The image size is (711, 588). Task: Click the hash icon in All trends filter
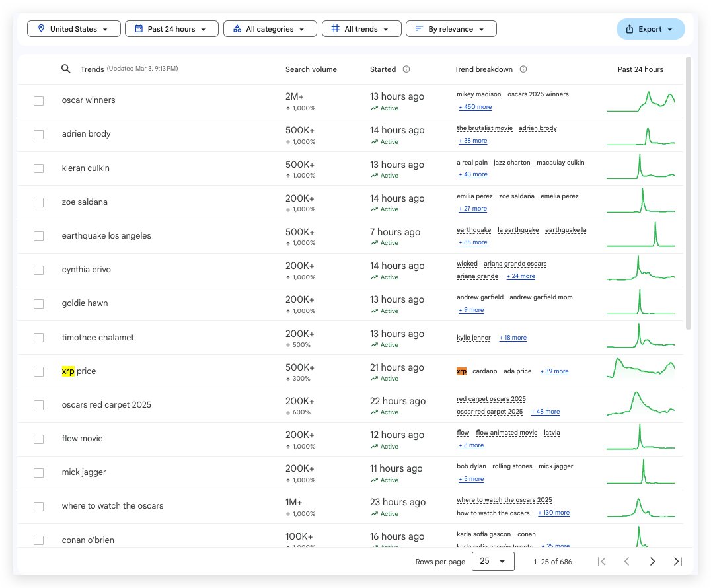pos(335,28)
